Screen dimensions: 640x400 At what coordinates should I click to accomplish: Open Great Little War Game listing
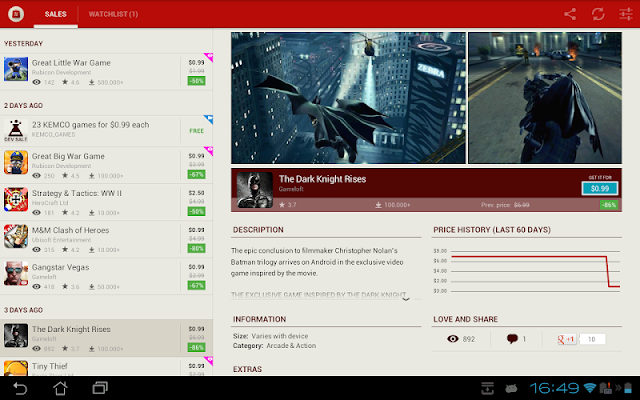[106, 72]
